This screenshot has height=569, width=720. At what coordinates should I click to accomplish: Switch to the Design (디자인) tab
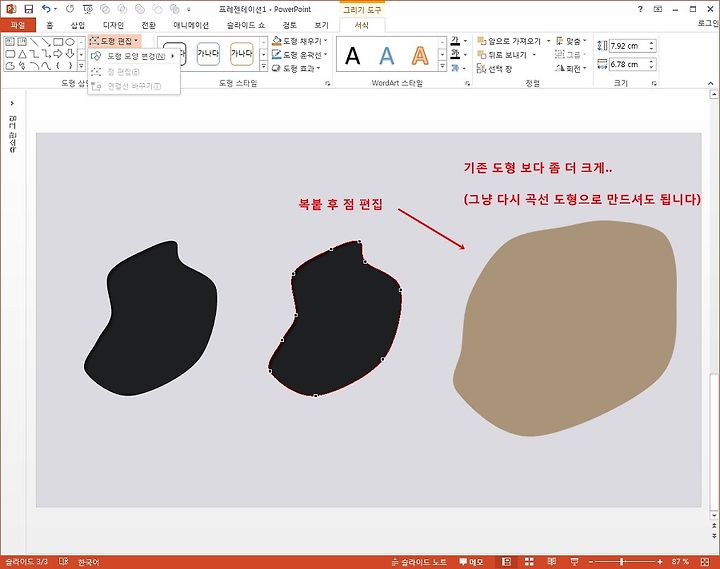click(113, 25)
